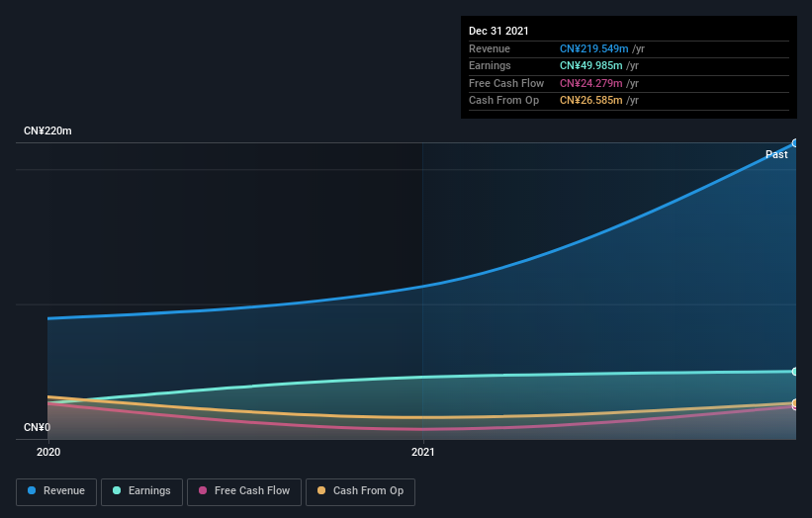Select Cash From Op value CN¥26.585m

click(590, 100)
